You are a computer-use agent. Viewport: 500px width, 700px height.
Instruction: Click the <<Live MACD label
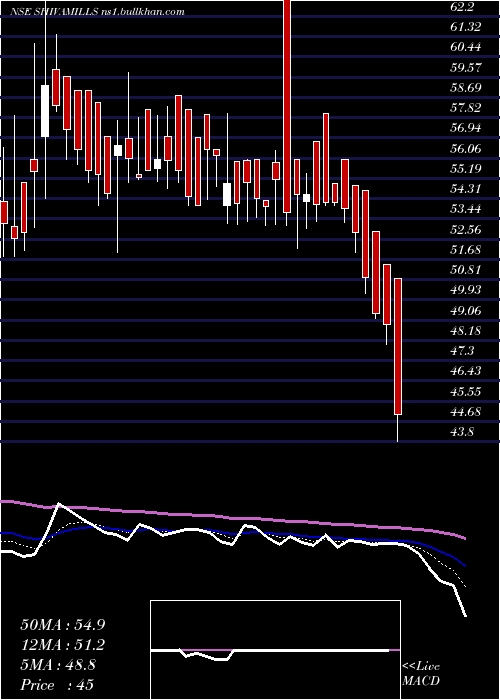421,674
